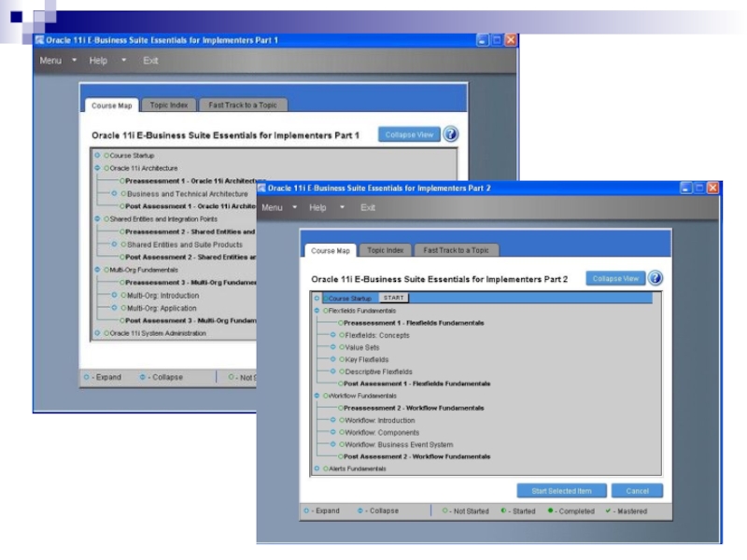Switch to Course Map tab in Part 1 window

click(x=111, y=105)
